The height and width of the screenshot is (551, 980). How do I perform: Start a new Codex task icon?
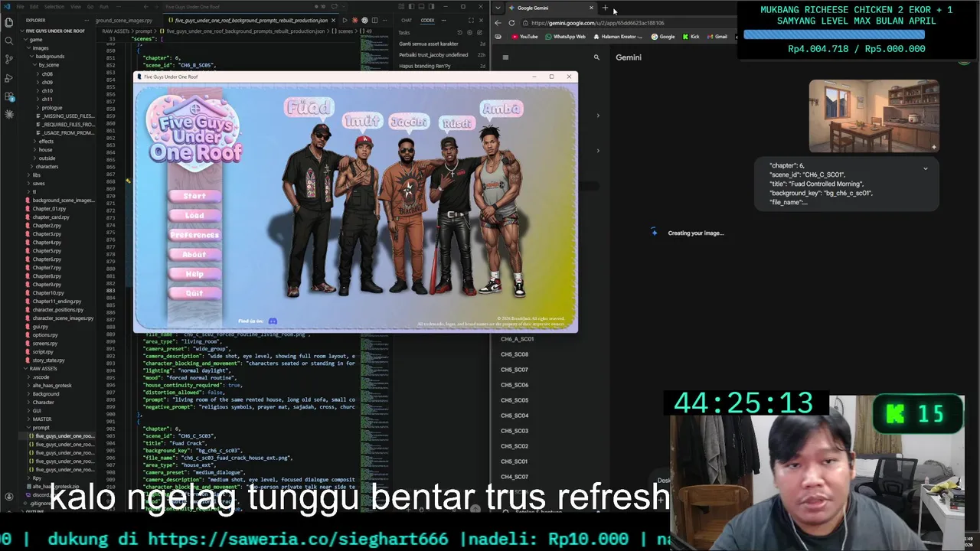(479, 33)
